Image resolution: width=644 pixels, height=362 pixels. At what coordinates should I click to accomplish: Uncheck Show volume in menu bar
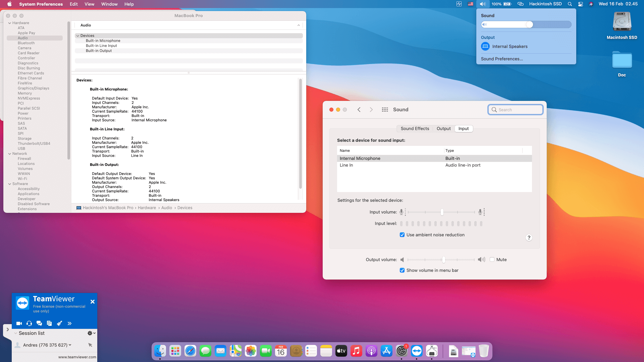(x=402, y=270)
